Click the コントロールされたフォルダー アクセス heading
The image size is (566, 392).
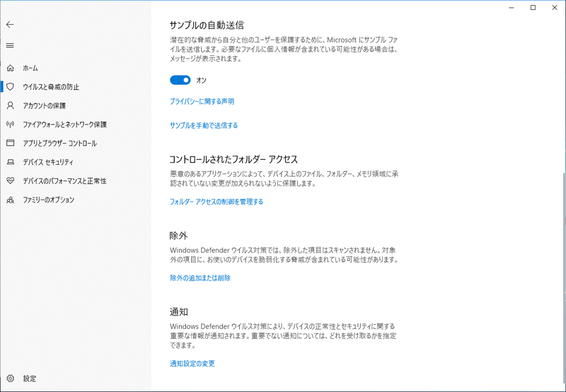(233, 159)
